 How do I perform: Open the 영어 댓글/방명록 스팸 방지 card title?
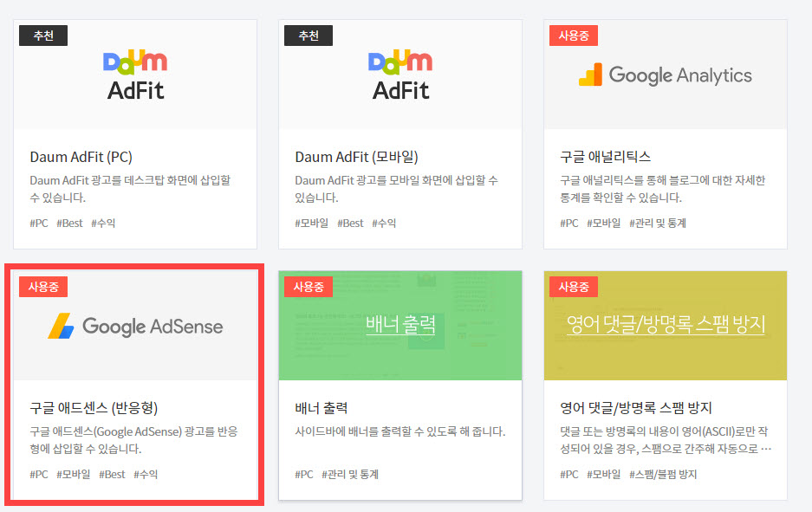click(x=636, y=408)
